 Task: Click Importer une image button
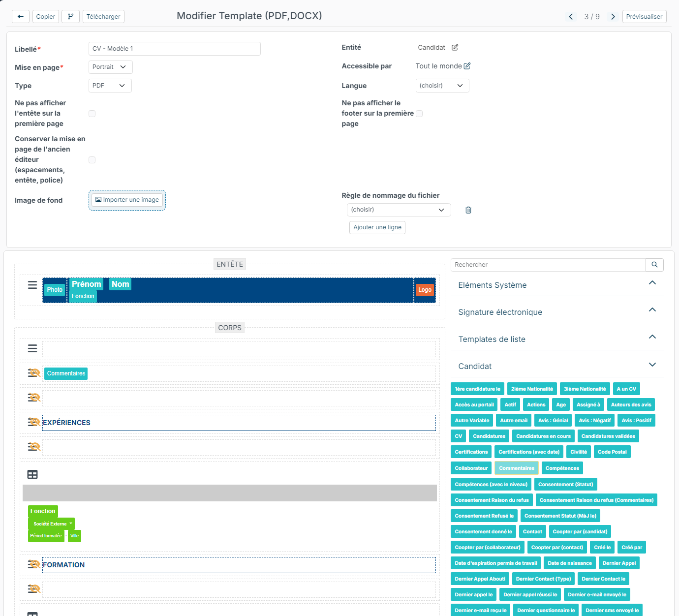(127, 200)
